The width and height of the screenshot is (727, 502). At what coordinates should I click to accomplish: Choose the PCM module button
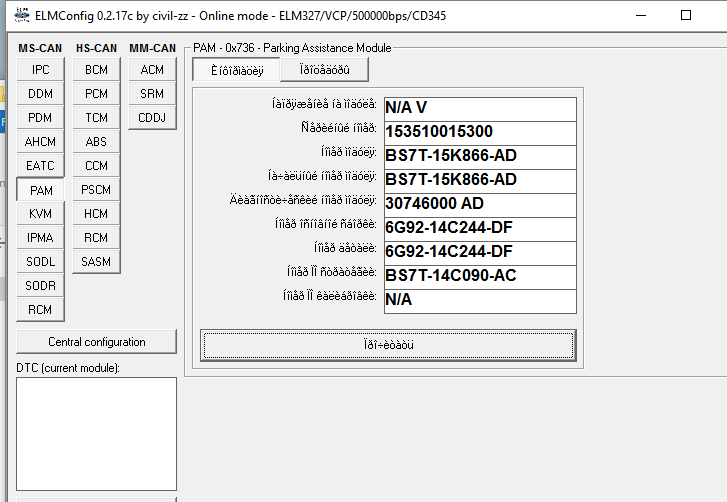[96, 93]
